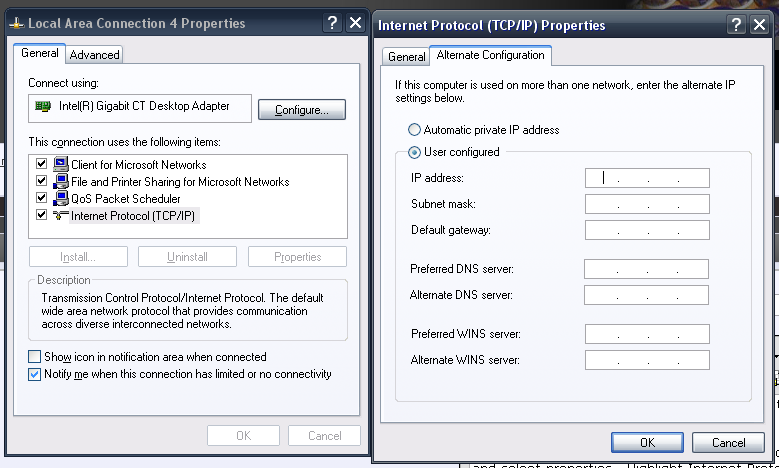Uncheck Client for Microsoft Networks

(42, 163)
